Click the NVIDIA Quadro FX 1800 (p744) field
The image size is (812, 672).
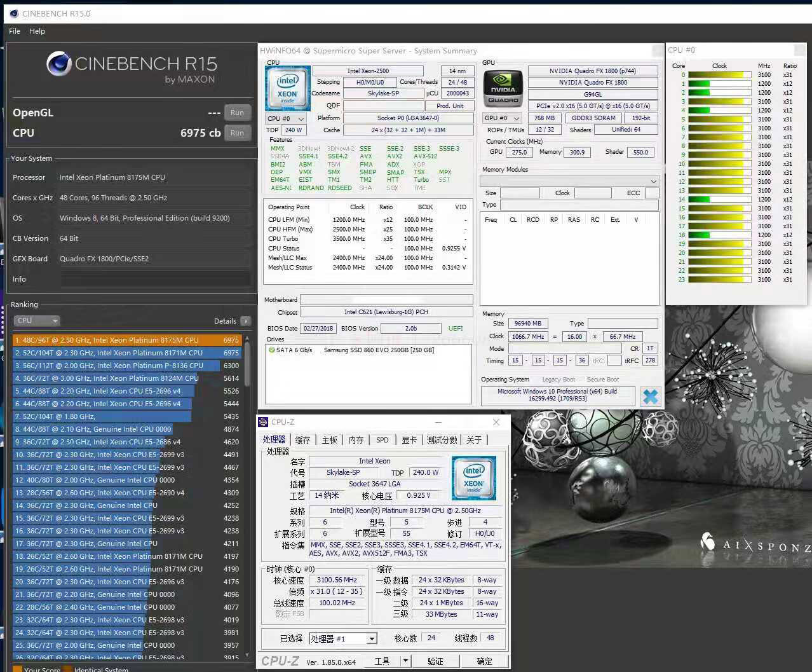593,71
